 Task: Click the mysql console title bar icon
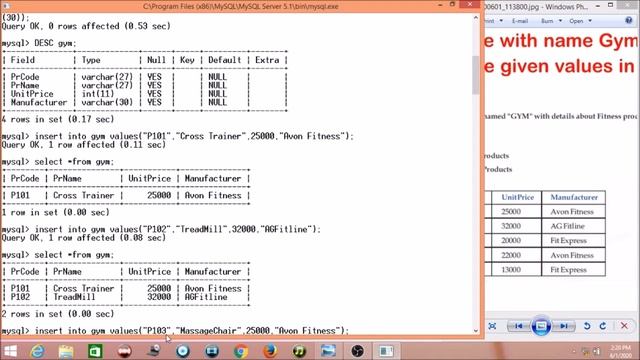pos(6,6)
